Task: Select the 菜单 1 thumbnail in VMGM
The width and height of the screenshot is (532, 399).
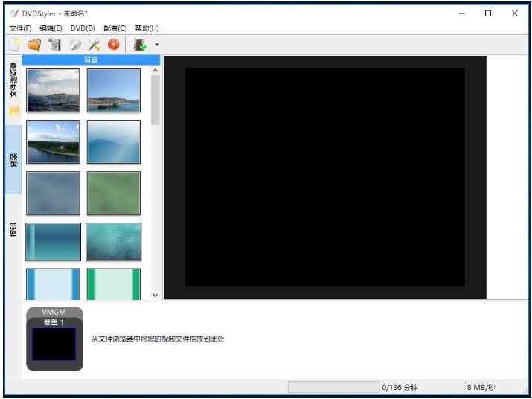Action: [54, 344]
